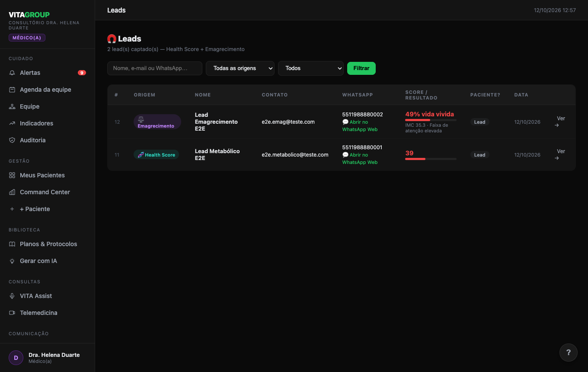The width and height of the screenshot is (588, 372).
Task: Click the magnet icon by Leads heading
Action: click(112, 39)
